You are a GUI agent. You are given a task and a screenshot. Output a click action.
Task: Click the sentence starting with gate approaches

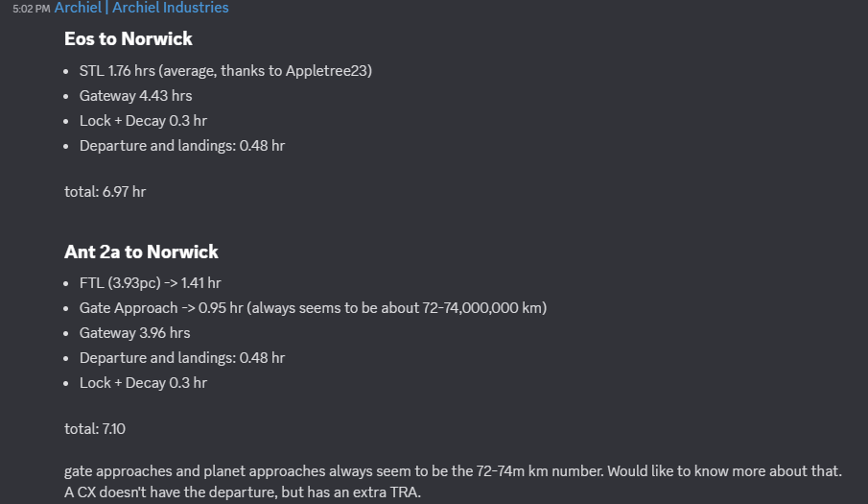coord(453,472)
